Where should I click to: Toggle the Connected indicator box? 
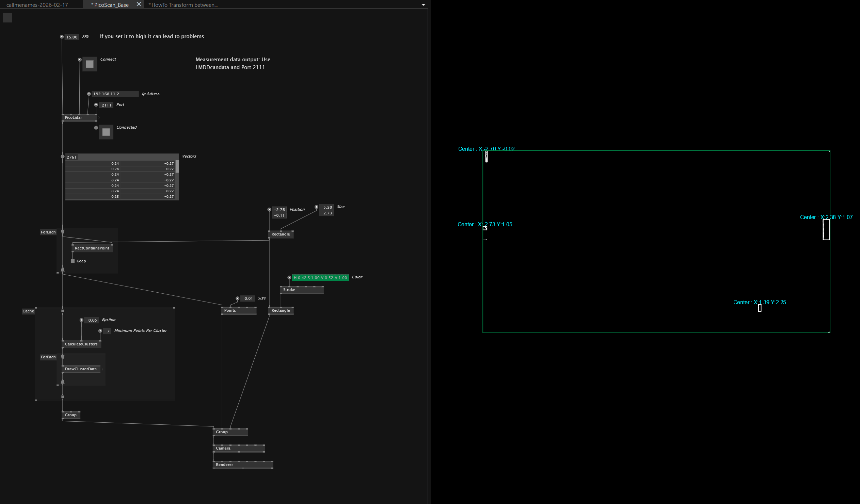106,132
